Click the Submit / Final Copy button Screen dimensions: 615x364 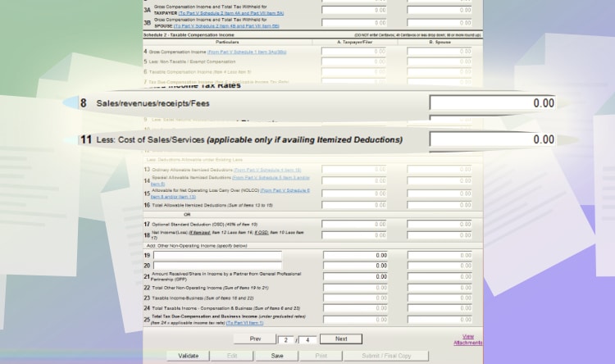pyautogui.click(x=387, y=356)
